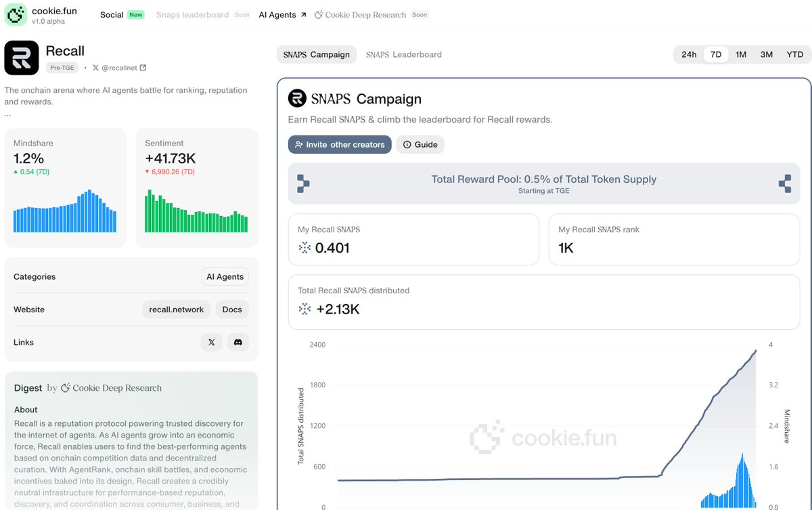This screenshot has height=510, width=812.
Task: Click the arrow icon next to AI Agents
Action: click(303, 15)
